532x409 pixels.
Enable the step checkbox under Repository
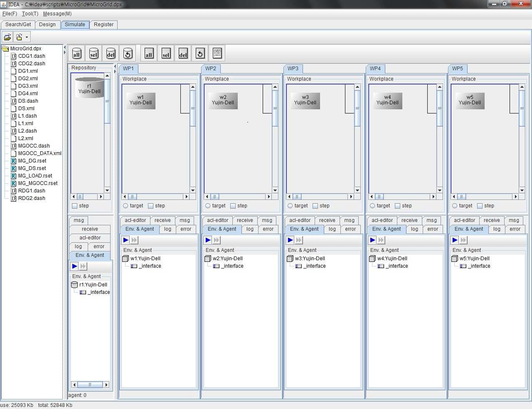click(74, 206)
